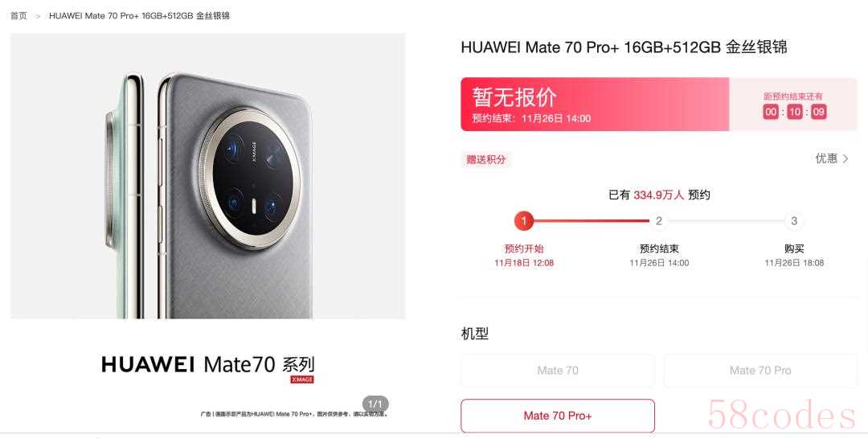This screenshot has height=439, width=868.
Task: Expand the 优惠 chevron arrow
Action: pyautogui.click(x=845, y=159)
